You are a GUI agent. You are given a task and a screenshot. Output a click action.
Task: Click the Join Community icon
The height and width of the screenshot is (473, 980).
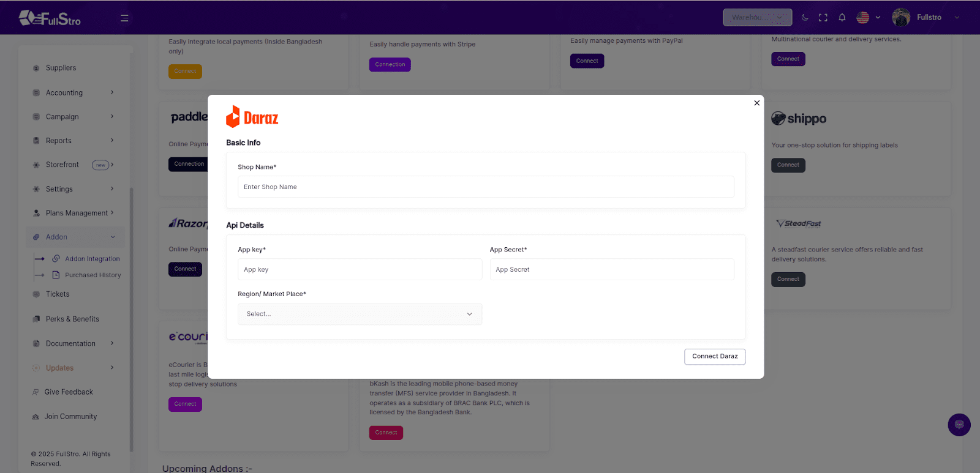coord(36,417)
